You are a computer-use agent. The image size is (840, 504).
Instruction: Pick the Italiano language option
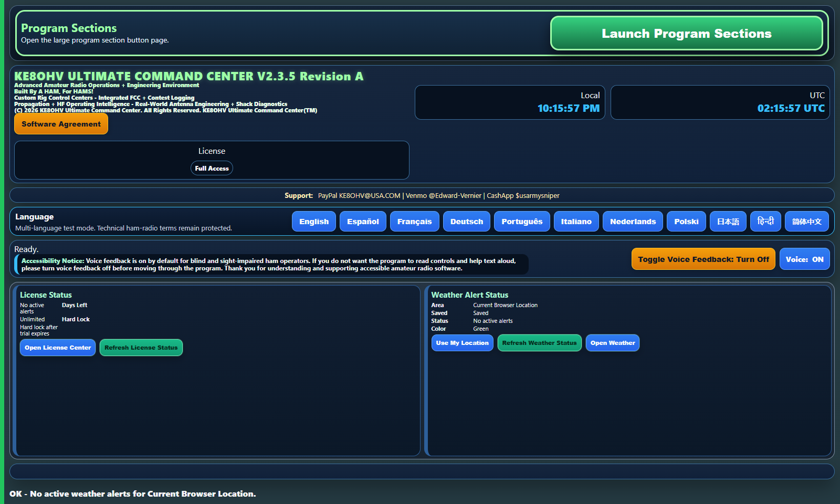pos(576,222)
